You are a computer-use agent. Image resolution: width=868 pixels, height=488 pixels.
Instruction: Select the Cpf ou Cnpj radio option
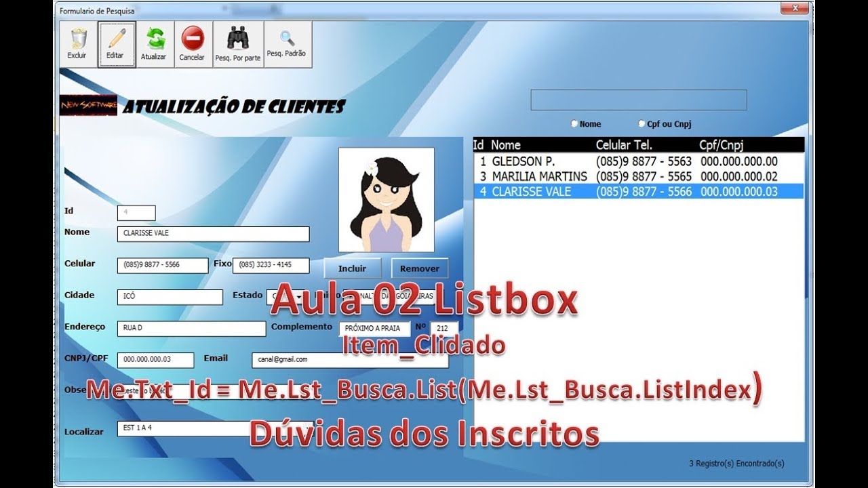[642, 124]
